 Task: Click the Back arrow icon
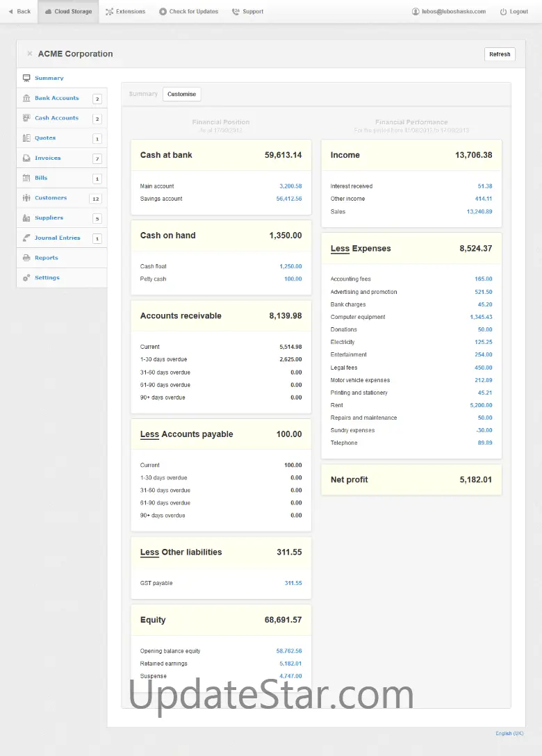(x=10, y=12)
